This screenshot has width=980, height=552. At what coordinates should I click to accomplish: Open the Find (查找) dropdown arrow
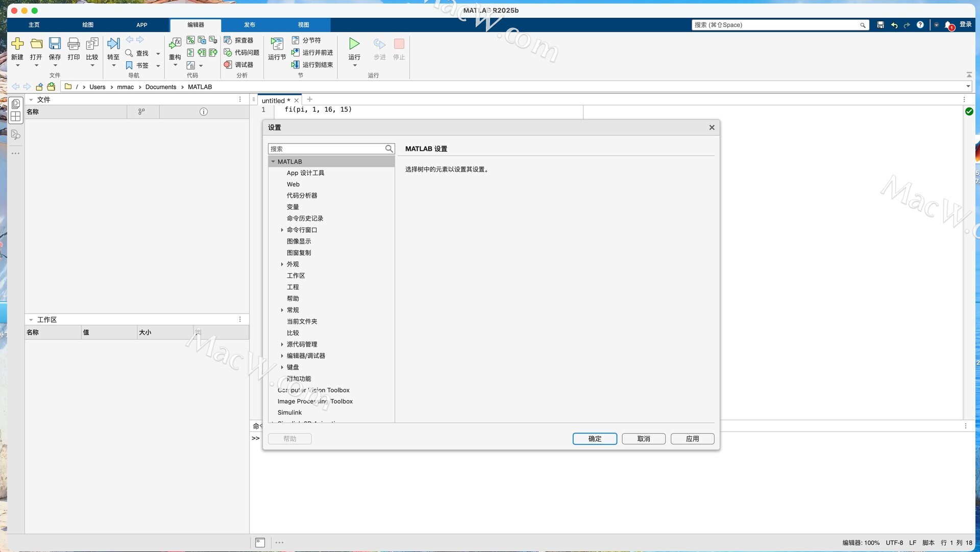158,54
